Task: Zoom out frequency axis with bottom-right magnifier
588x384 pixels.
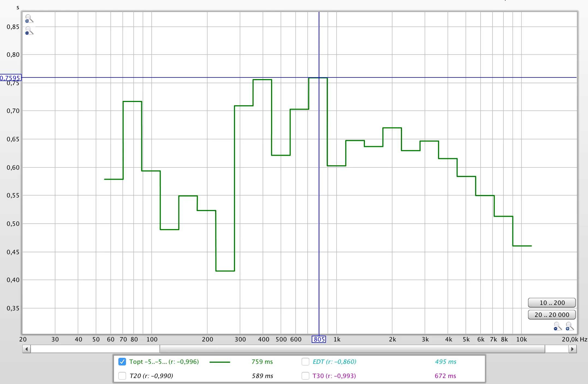Action: [557, 326]
